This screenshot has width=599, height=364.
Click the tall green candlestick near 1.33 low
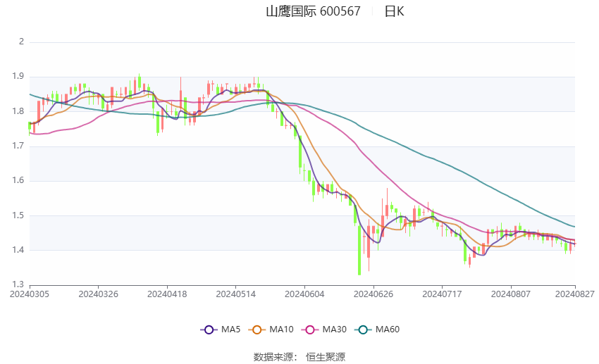(x=359, y=250)
